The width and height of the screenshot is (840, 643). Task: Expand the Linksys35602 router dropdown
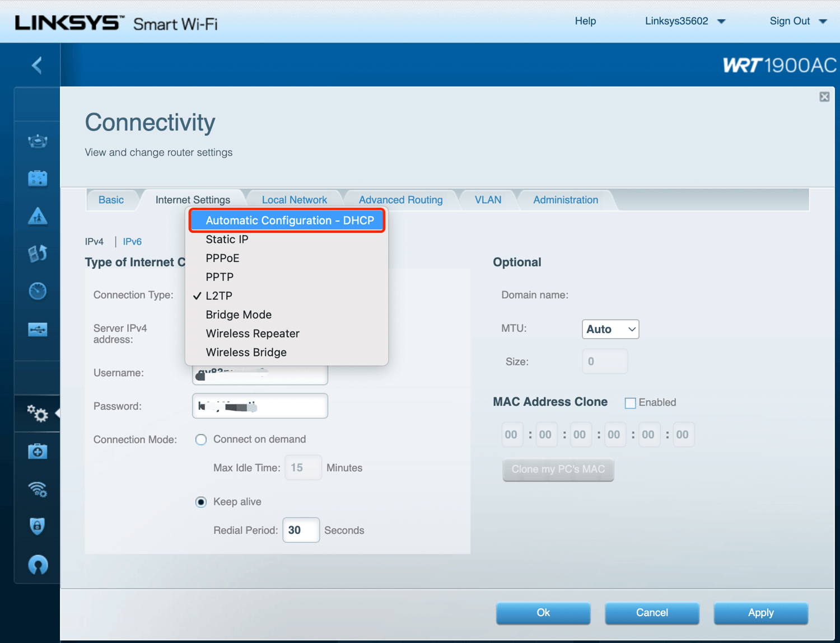click(721, 22)
